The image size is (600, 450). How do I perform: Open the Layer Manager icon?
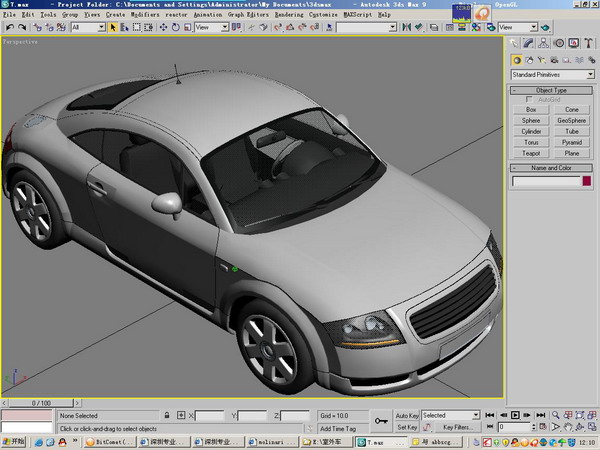[434, 27]
